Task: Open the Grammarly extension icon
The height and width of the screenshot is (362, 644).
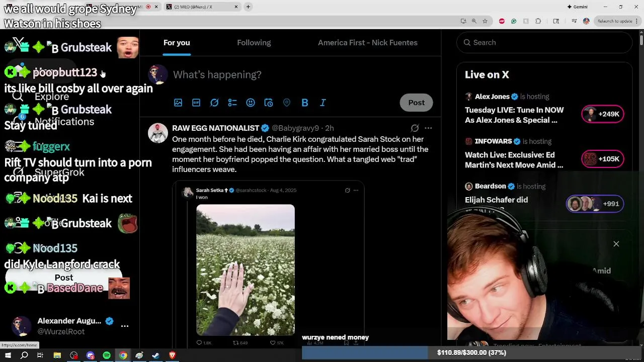Action: [x=514, y=21]
